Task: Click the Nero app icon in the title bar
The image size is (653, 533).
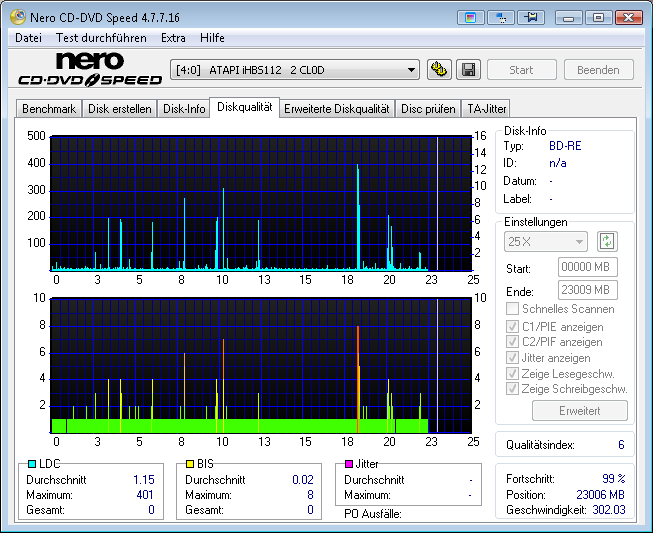Action: (18, 17)
